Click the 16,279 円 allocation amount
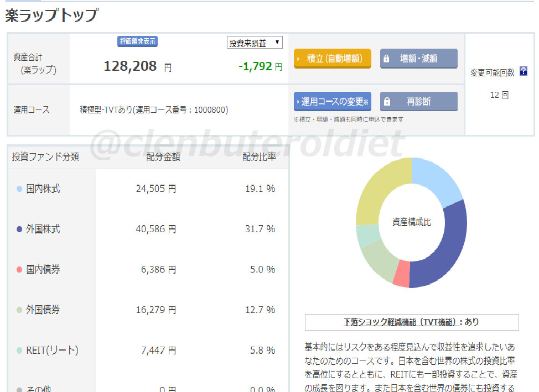The width and height of the screenshot is (539, 392). click(156, 310)
